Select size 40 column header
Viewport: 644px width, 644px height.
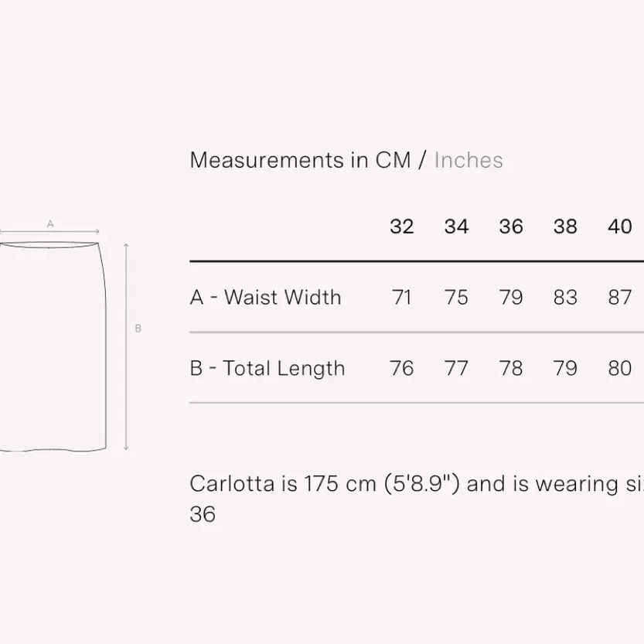point(620,227)
